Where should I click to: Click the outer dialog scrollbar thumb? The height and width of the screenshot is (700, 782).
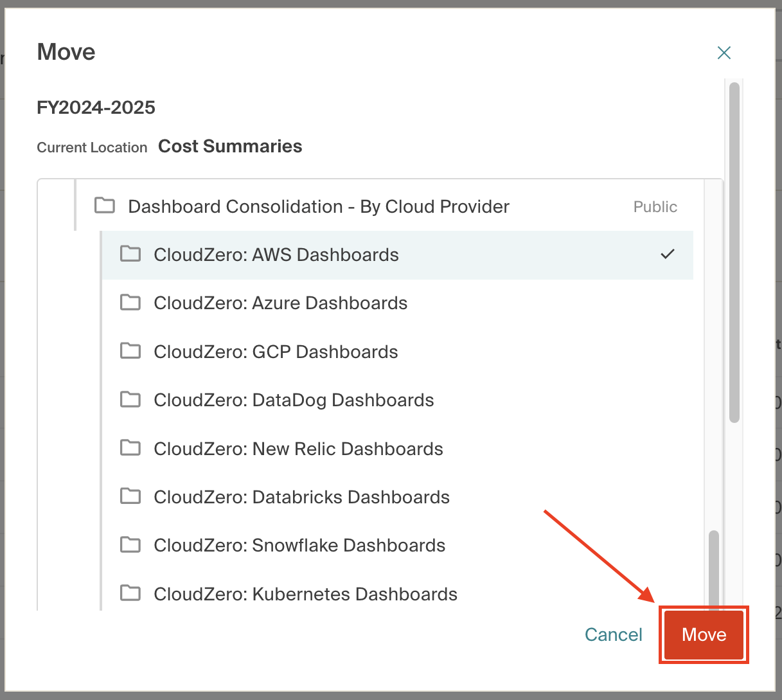pyautogui.click(x=734, y=253)
